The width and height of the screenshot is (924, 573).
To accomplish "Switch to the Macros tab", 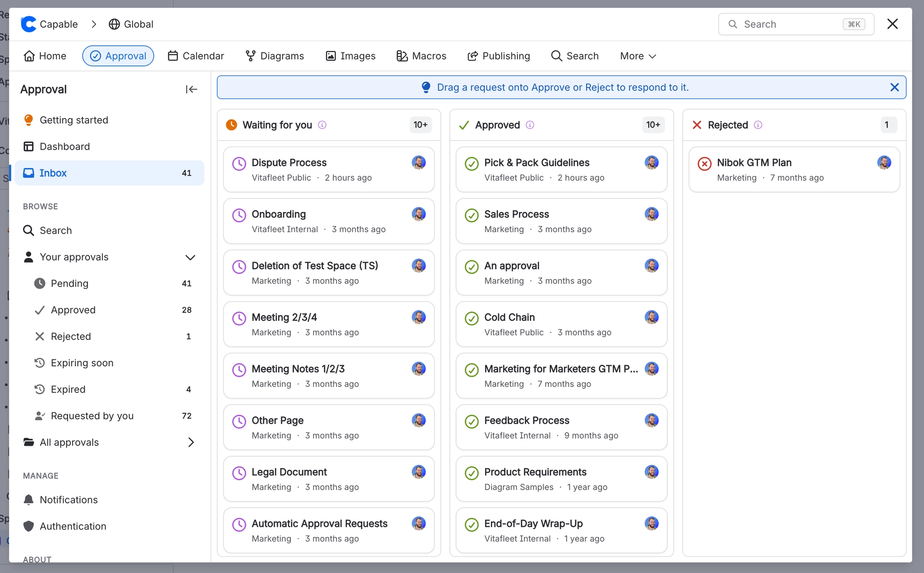I will 421,56.
